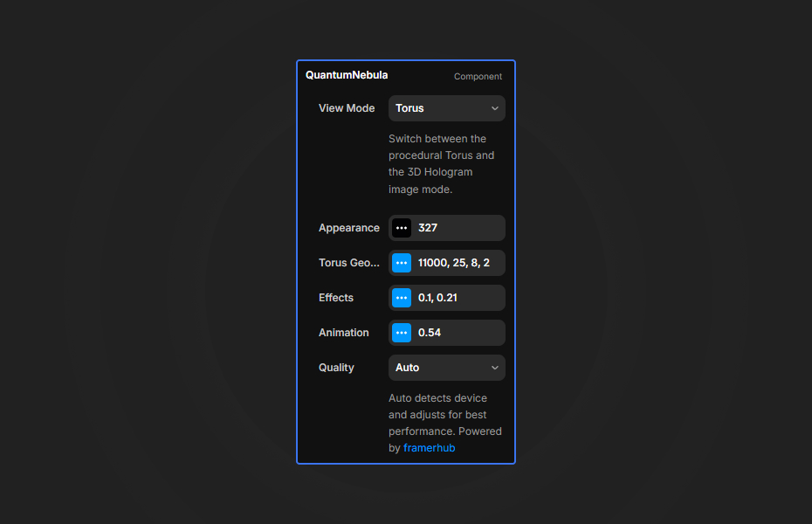Viewport: 812px width, 524px height.
Task: Click the View Mode dropdown chevron
Action: coord(495,108)
